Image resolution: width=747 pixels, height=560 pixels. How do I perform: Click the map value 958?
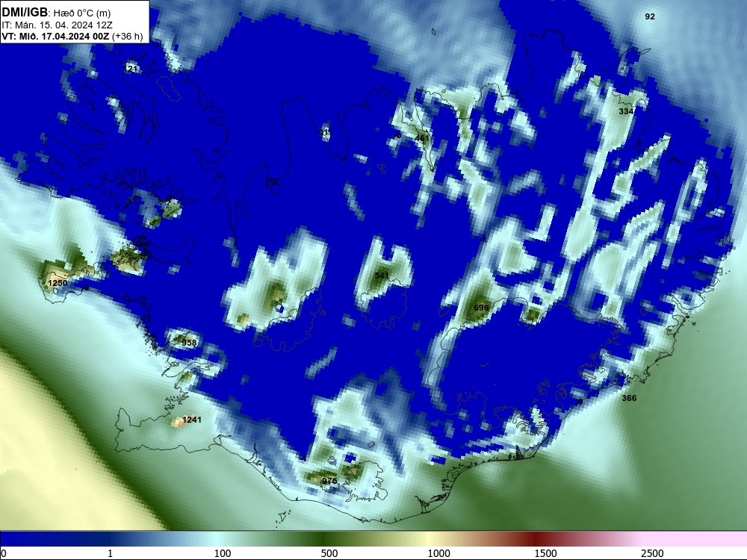189,343
